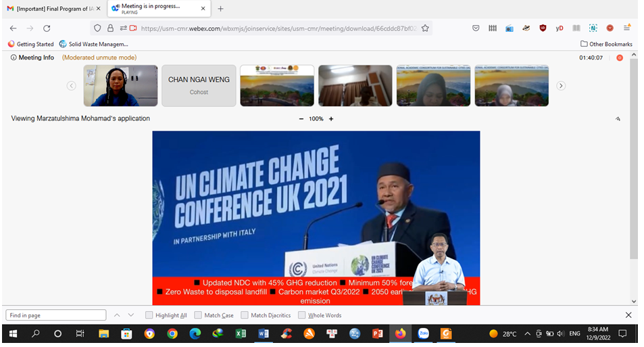This screenshot has height=347, width=644.
Task: Click the red recording indicator
Action: click(620, 58)
